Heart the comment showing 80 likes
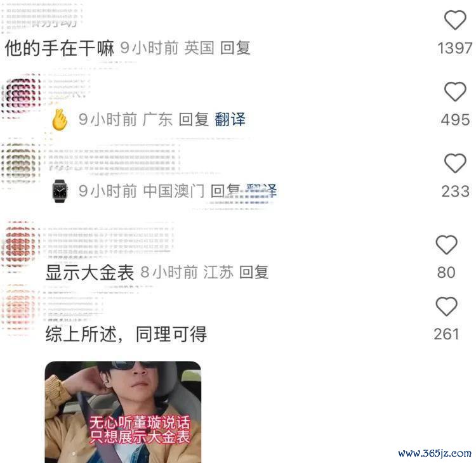This screenshot has width=476, height=463. click(x=446, y=245)
